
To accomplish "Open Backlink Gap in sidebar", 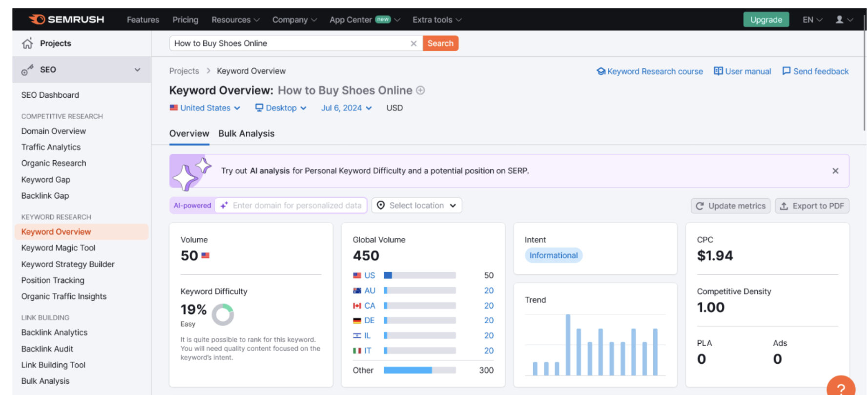I will [45, 196].
